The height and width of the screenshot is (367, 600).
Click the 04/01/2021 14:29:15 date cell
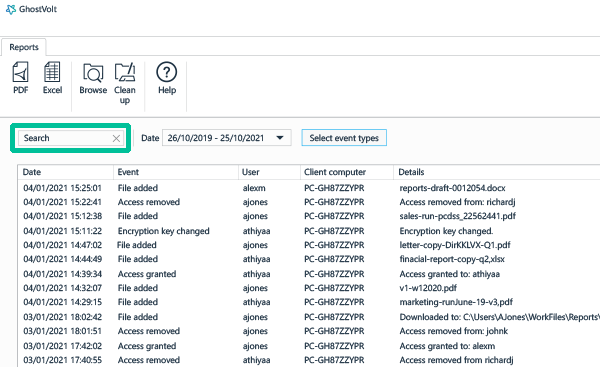[x=62, y=302]
